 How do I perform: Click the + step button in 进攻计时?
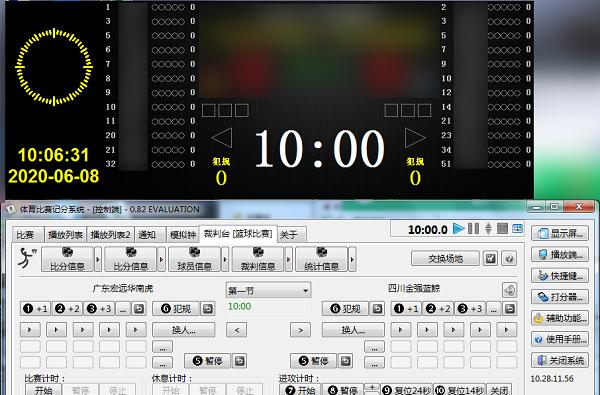(x=372, y=387)
